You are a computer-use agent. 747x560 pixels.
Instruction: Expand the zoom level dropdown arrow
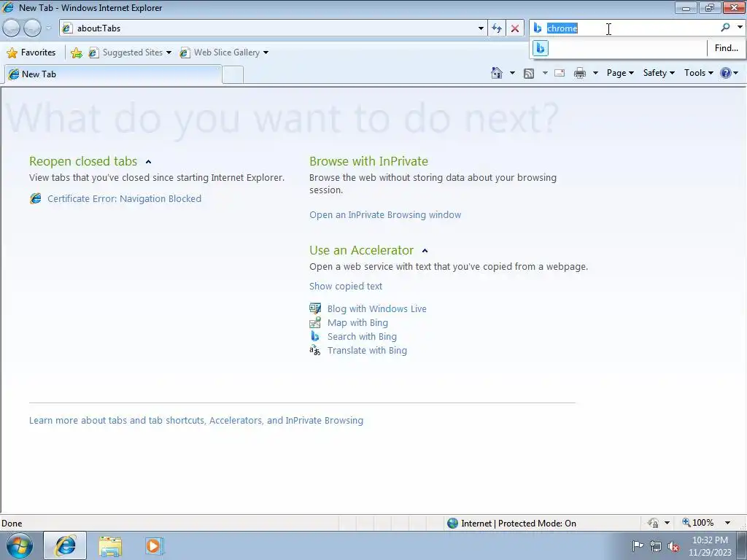(x=727, y=523)
